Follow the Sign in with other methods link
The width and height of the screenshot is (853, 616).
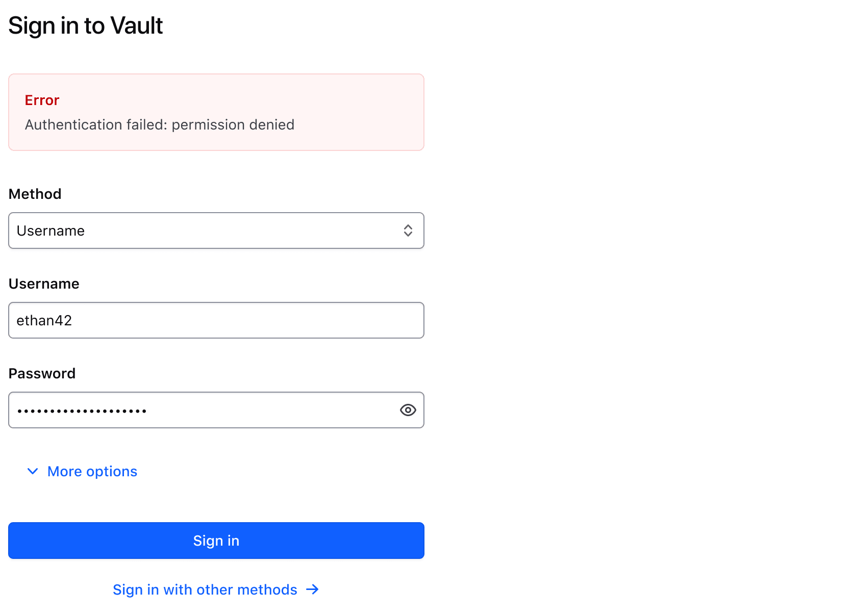pyautogui.click(x=205, y=589)
